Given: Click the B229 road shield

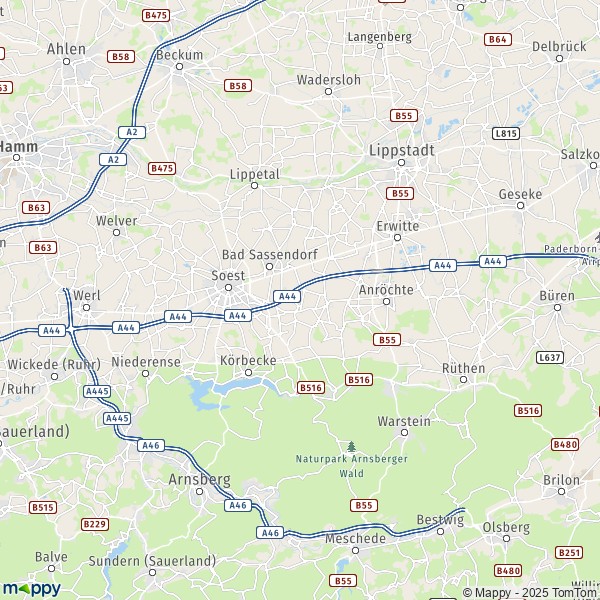Looking at the screenshot, I should coord(95,524).
